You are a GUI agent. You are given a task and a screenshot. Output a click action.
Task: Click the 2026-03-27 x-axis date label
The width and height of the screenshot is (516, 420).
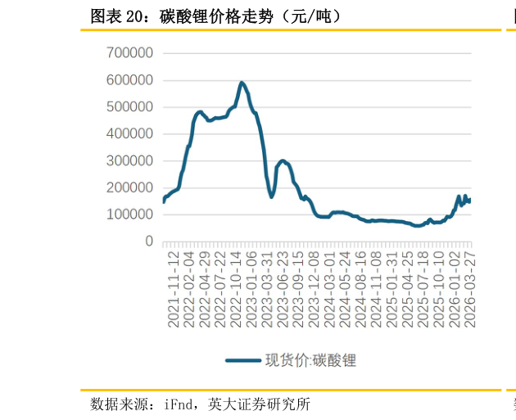[x=470, y=289]
